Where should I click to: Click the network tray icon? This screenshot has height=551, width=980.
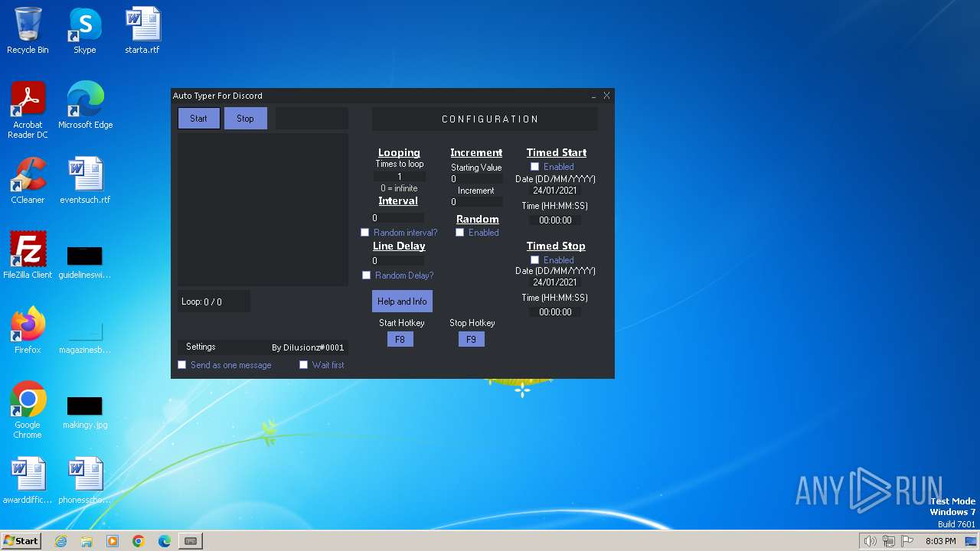889,541
